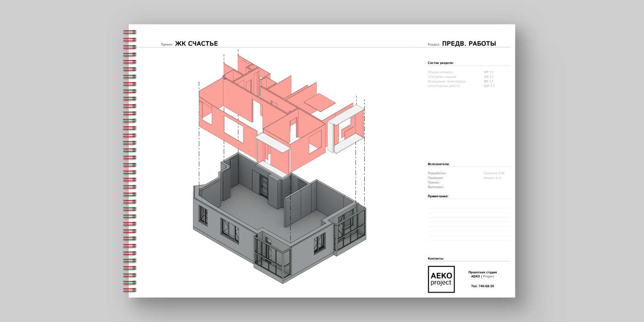Click the developer name Смирнов И.М.

494,173
